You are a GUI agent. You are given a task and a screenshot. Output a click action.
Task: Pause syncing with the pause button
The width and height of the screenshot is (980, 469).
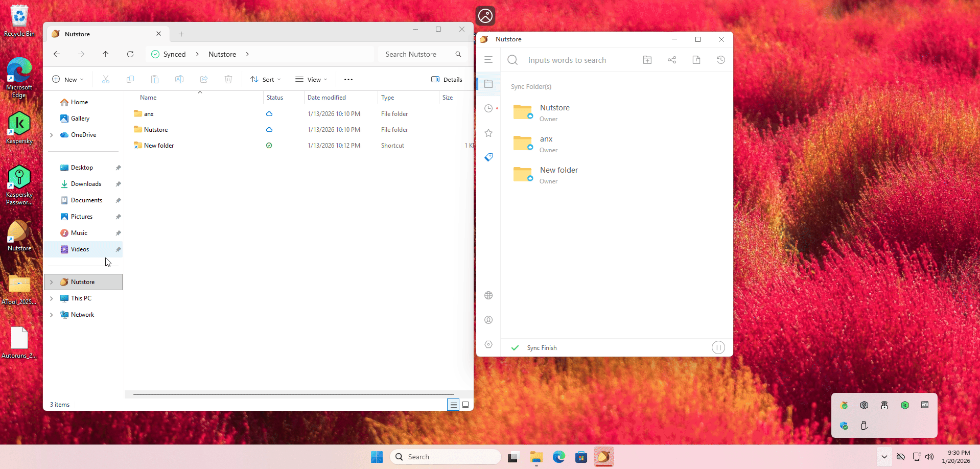click(x=718, y=348)
